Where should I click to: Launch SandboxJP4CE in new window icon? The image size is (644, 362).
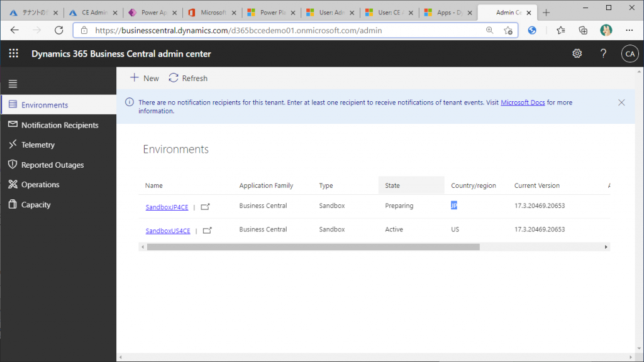click(x=206, y=207)
